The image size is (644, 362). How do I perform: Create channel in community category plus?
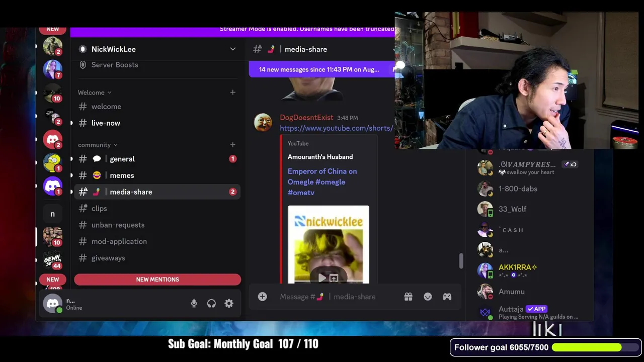[x=232, y=145]
